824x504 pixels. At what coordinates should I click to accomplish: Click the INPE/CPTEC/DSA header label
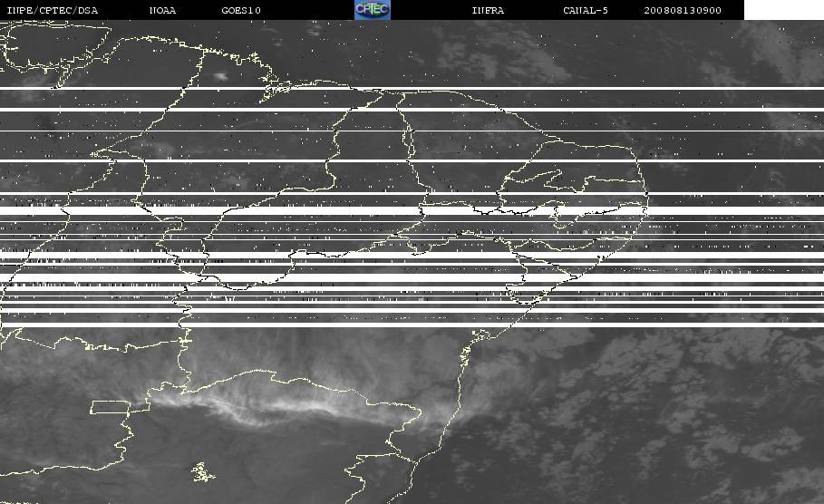52,10
